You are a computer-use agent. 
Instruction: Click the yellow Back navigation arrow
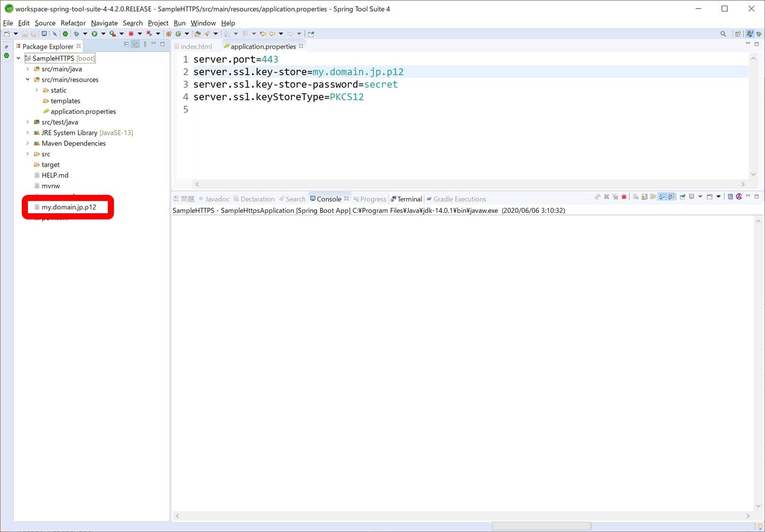(272, 34)
